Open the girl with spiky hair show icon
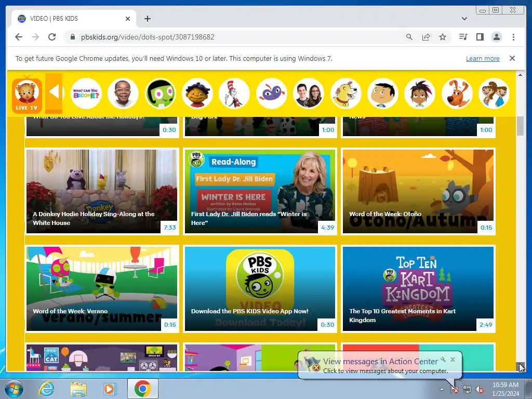The width and height of the screenshot is (532, 399). click(x=420, y=94)
